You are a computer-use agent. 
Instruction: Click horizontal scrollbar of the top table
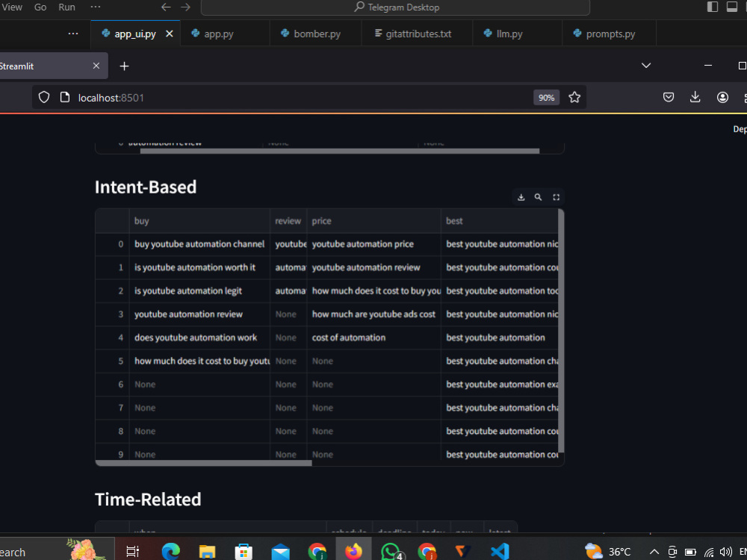click(340, 151)
